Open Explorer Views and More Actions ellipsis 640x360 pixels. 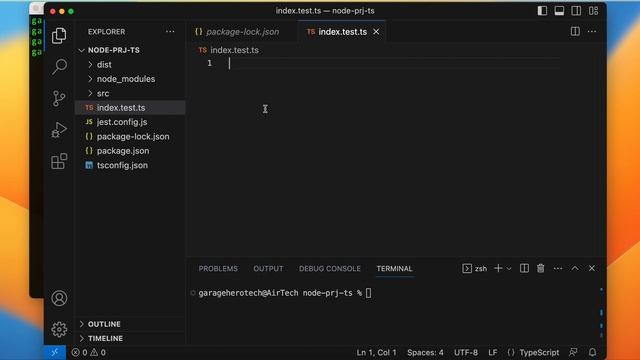click(x=170, y=31)
